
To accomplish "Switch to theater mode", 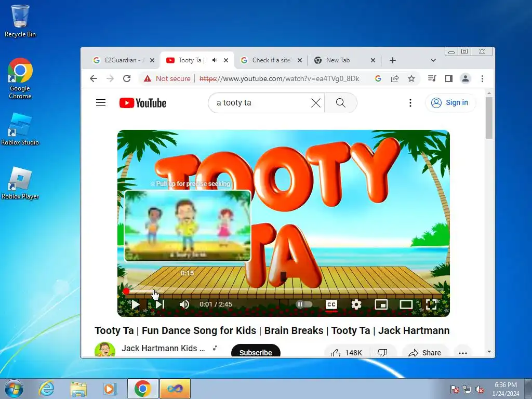I will point(406,304).
